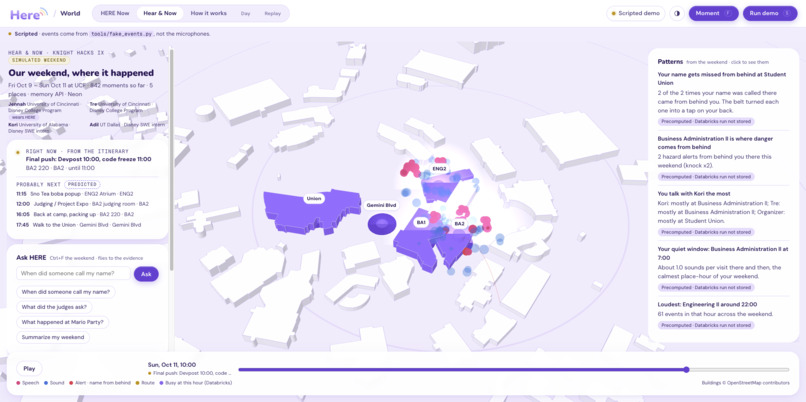Switch to the Day tab

(246, 13)
